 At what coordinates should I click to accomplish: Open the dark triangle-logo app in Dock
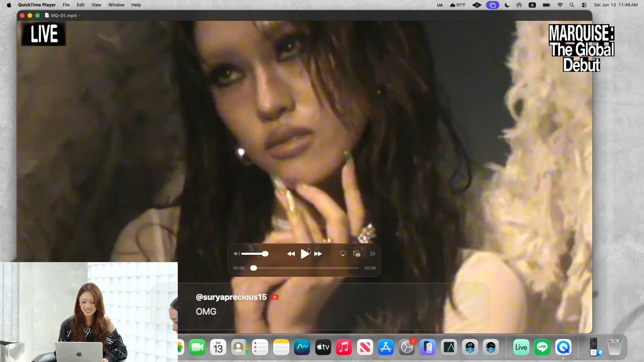coord(449,347)
